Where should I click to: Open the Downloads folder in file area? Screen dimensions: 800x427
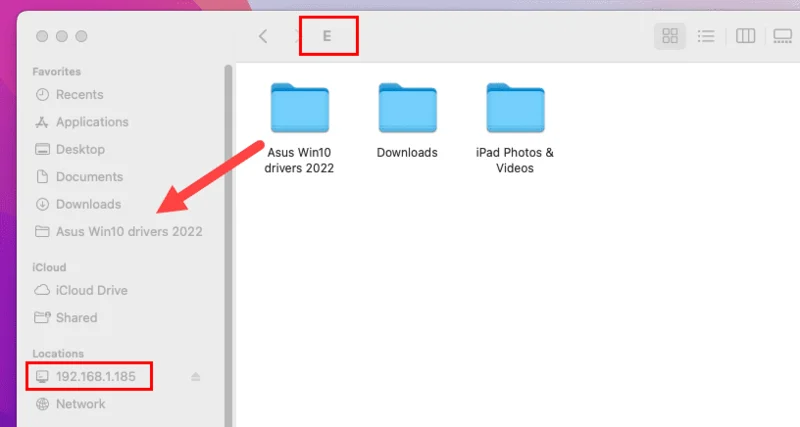(407, 107)
